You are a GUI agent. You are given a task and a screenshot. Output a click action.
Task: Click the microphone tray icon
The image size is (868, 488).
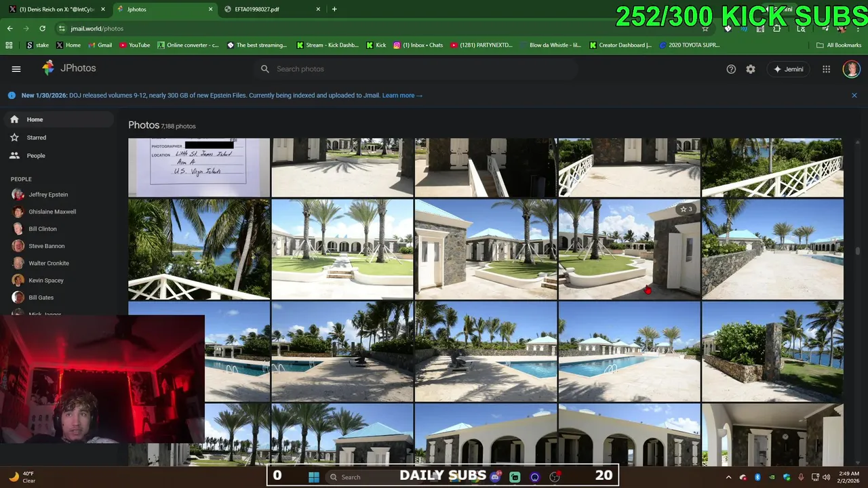point(802,477)
